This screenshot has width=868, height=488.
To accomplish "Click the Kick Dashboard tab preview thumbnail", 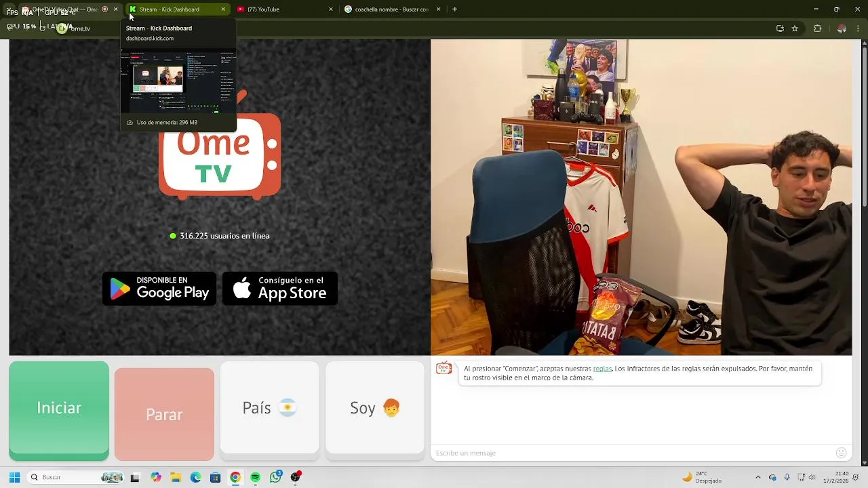I will point(178,80).
